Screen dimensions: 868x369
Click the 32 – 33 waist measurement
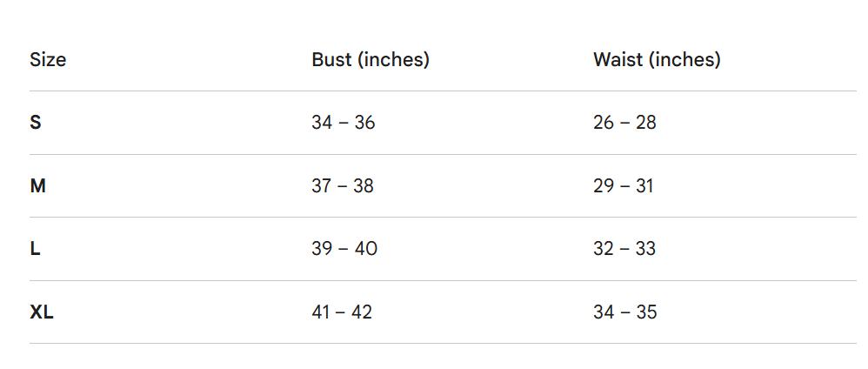point(624,249)
